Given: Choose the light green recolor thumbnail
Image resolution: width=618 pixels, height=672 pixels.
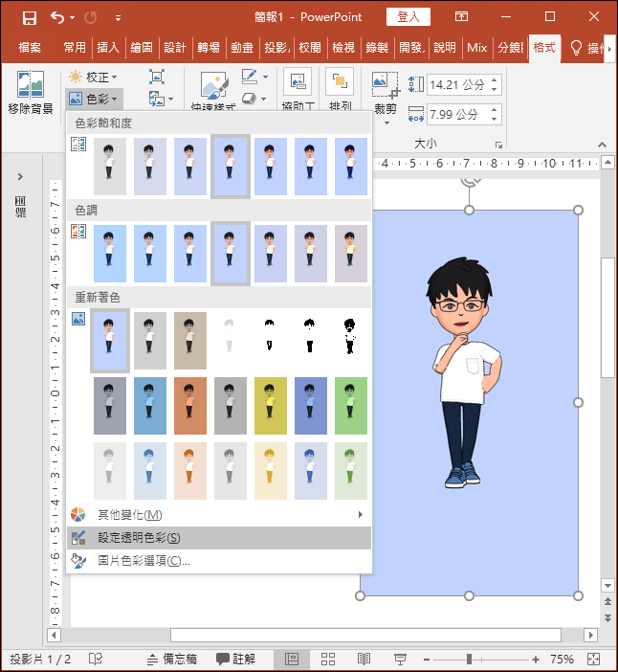Looking at the screenshot, I should point(351,471).
